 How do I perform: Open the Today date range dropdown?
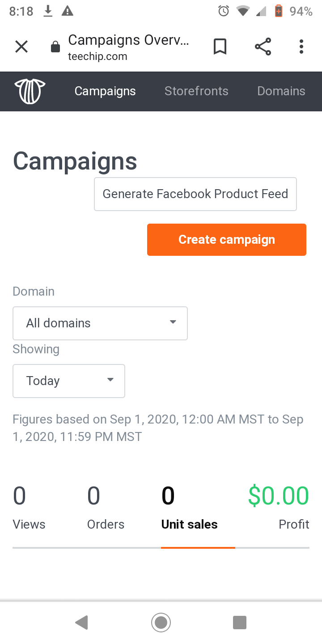pos(69,381)
